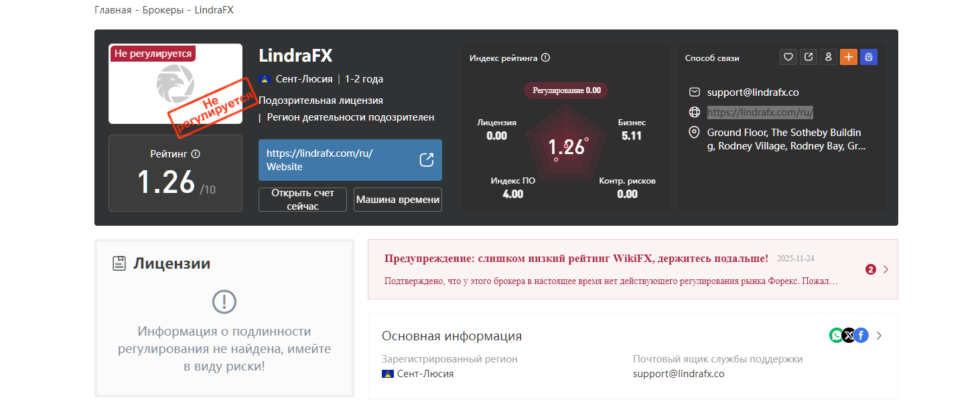
Task: Click Открыть счет сейчас
Action: click(x=302, y=199)
